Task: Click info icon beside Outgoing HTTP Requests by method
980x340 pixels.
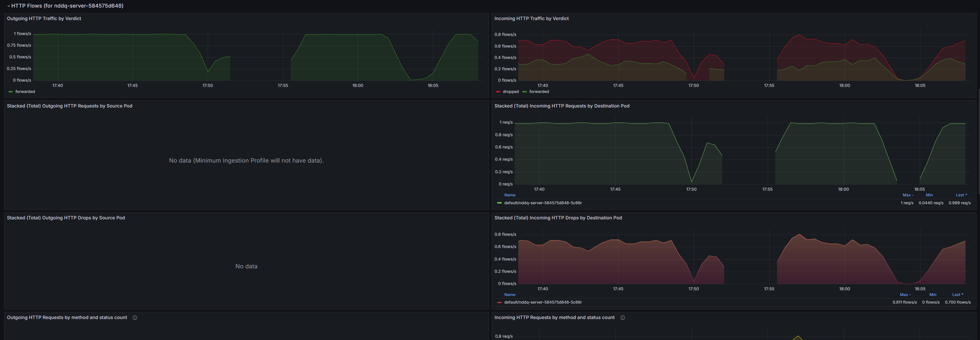Action: (135, 318)
